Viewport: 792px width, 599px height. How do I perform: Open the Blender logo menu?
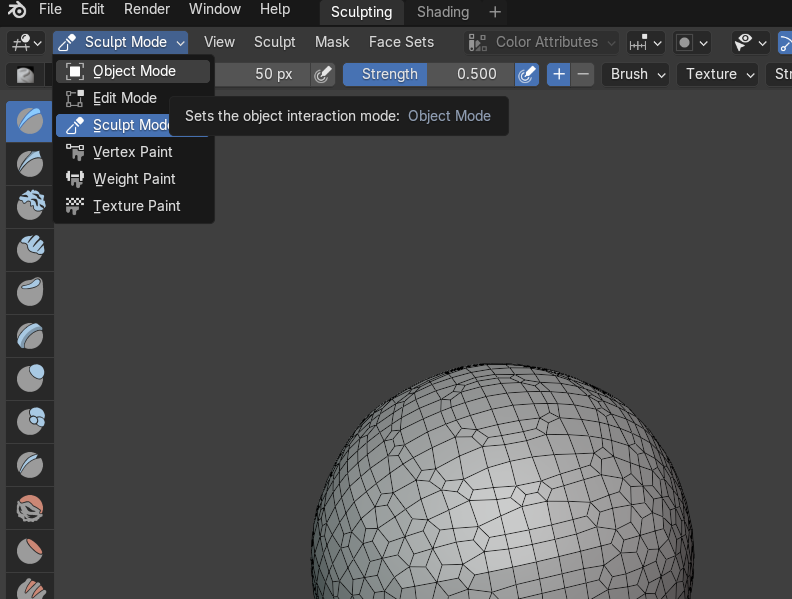[x=17, y=10]
